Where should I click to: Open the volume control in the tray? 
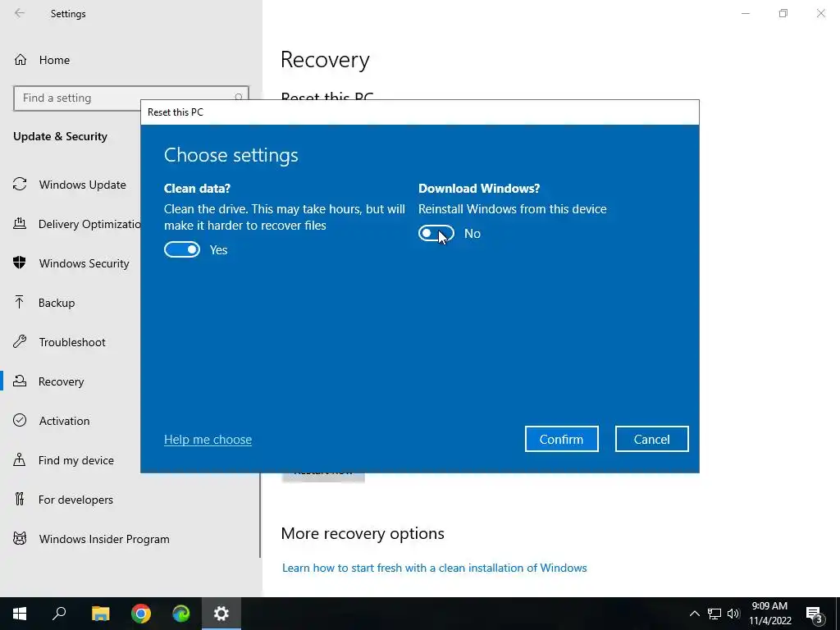pyautogui.click(x=733, y=614)
